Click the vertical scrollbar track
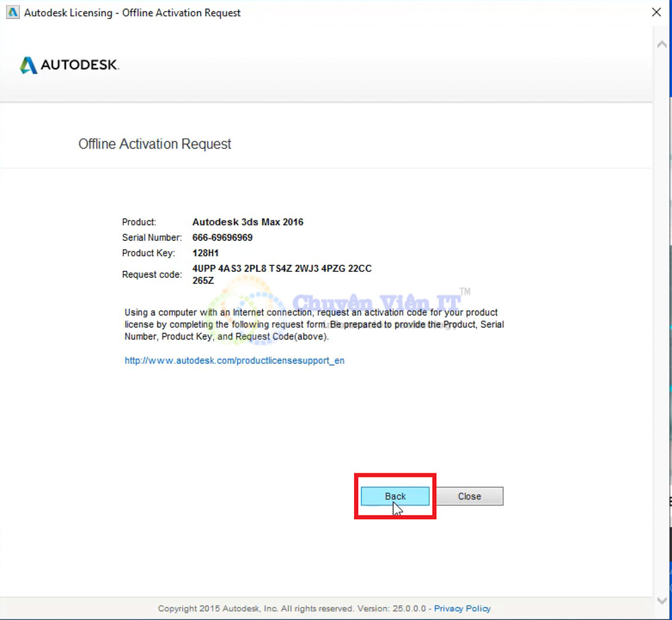 click(x=661, y=323)
